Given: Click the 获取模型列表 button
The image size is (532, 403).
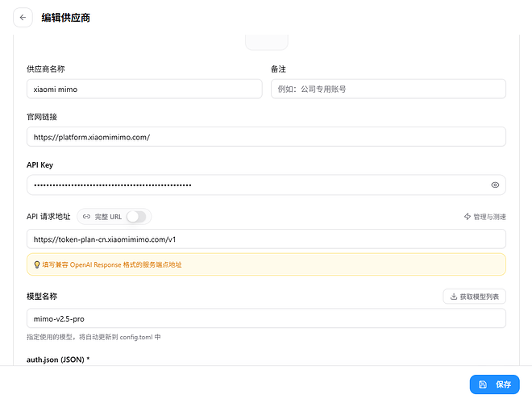Looking at the screenshot, I should point(474,297).
